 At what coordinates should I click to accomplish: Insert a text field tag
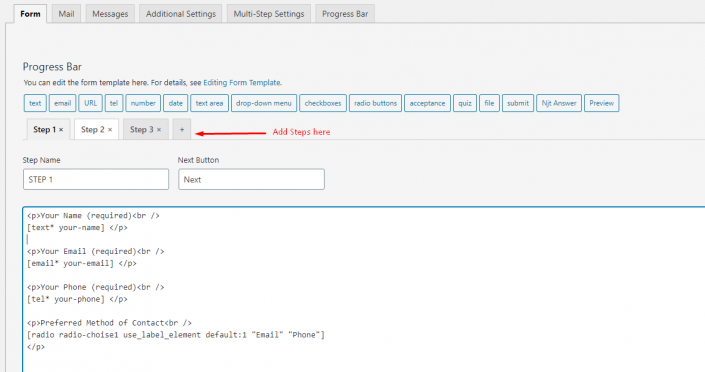pos(35,103)
